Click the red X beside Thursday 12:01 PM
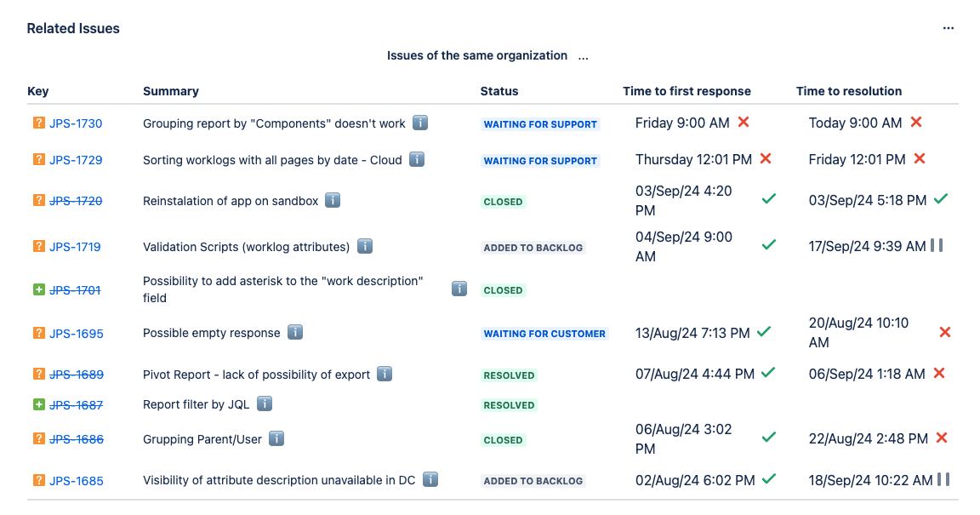This screenshot has width=980, height=515. [x=766, y=158]
